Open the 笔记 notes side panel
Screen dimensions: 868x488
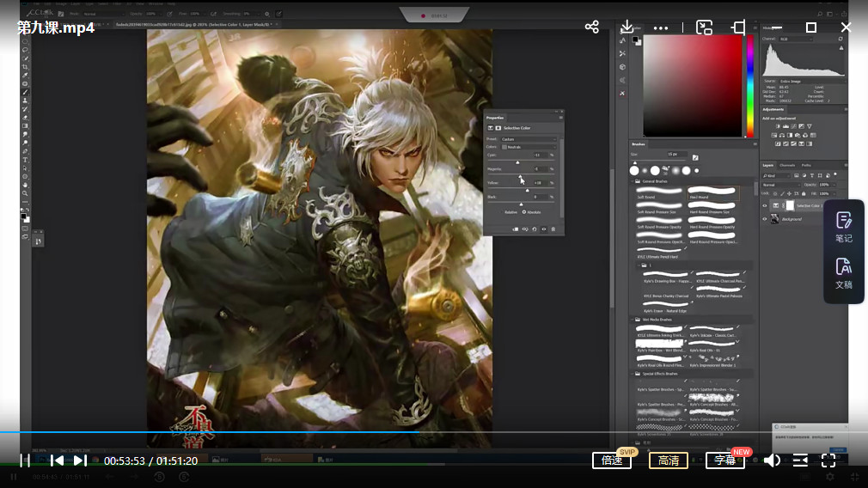tap(844, 228)
